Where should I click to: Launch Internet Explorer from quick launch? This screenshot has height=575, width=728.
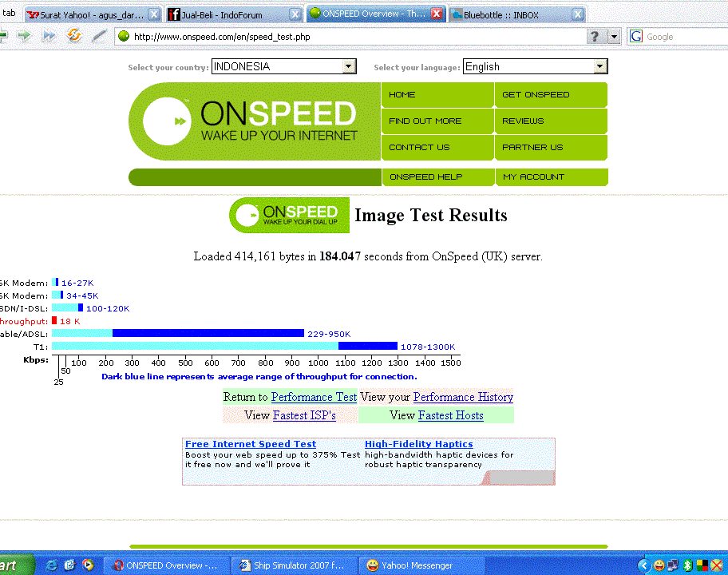coord(51,565)
